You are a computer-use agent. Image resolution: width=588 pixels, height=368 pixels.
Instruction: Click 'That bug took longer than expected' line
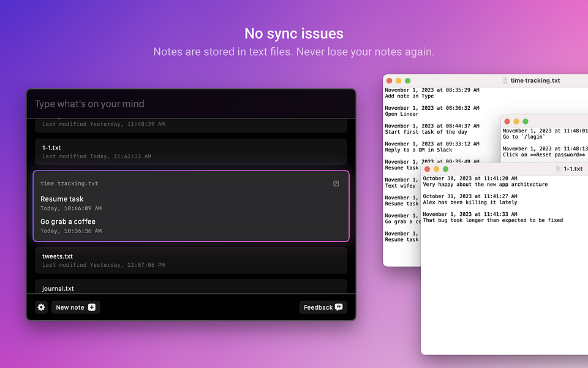click(x=492, y=220)
